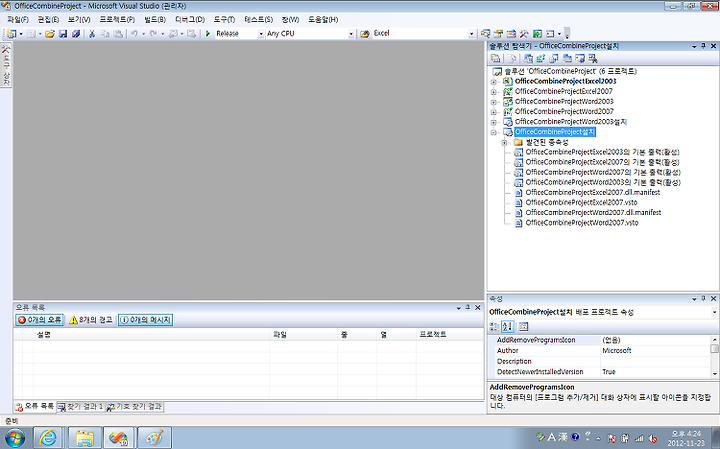Click the 프로젝트 column header

coord(450,335)
